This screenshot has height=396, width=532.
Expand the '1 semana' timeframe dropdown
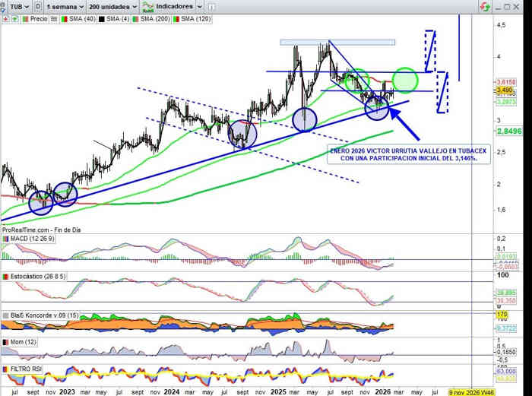point(63,6)
